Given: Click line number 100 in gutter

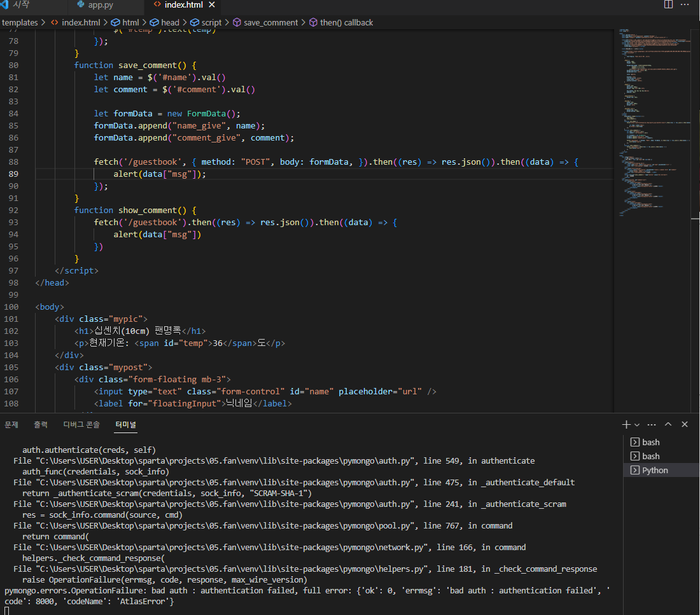Looking at the screenshot, I should click(11, 307).
